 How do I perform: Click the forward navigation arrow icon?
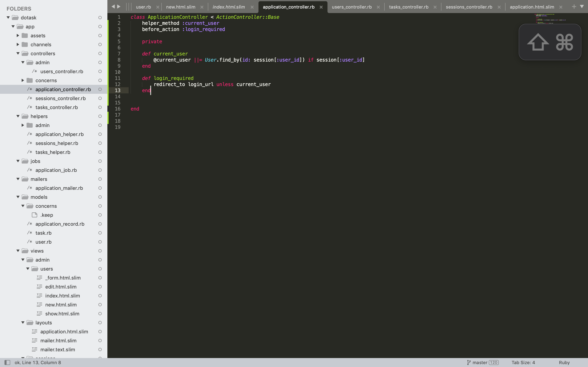(x=119, y=7)
